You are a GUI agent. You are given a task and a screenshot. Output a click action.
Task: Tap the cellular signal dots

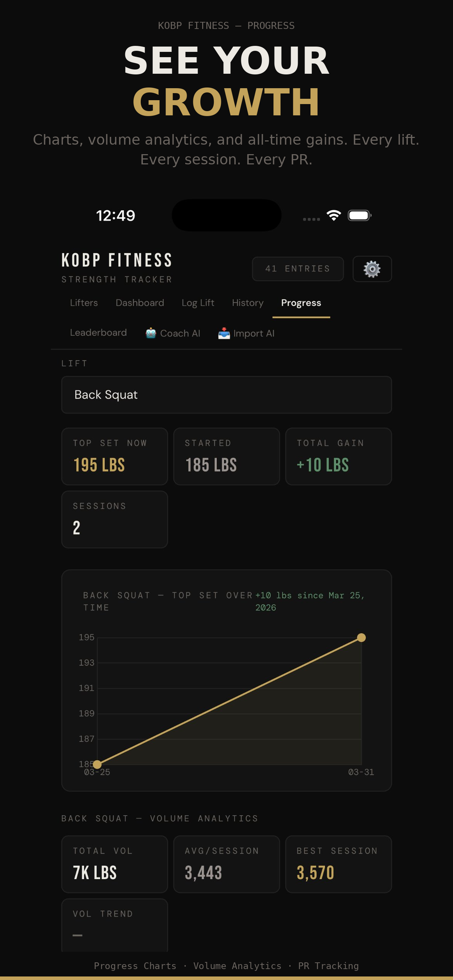click(x=312, y=219)
